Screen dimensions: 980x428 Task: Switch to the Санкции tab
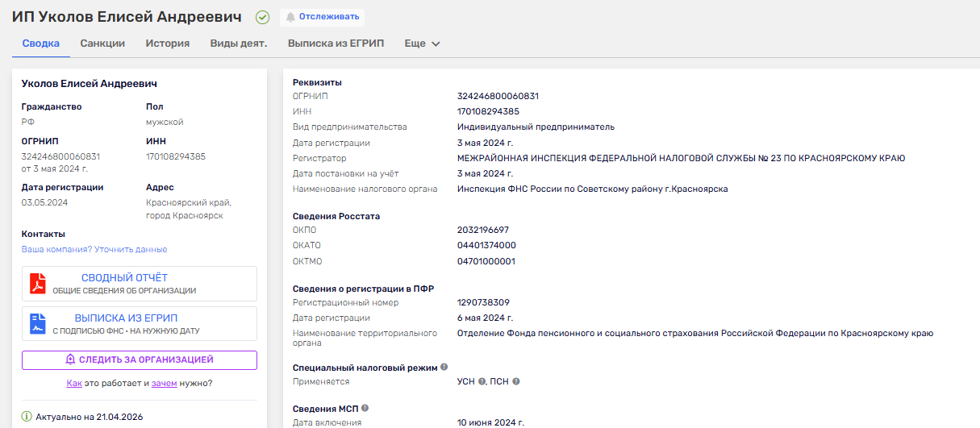[102, 44]
